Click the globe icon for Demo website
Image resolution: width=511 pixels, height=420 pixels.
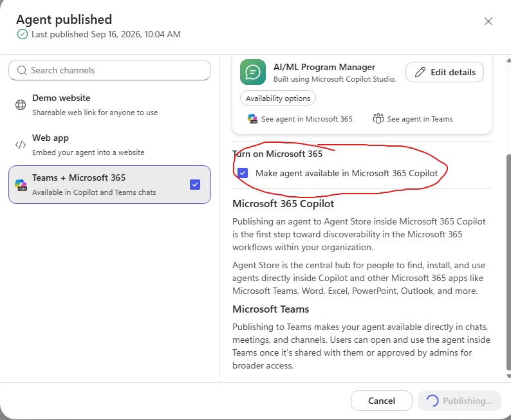[x=21, y=105]
